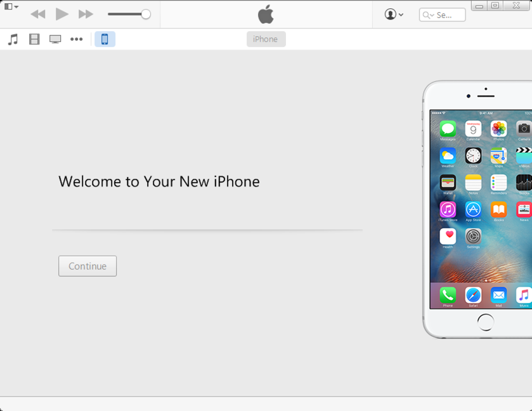
Task: Select the iPhone device button
Action: (x=105, y=39)
